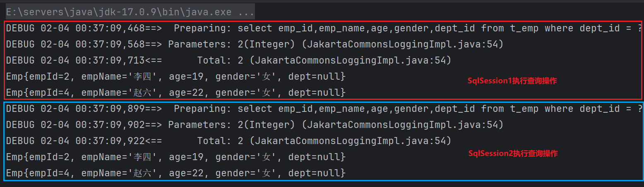The image size is (644, 187).
Task: Select first empId=2 output line in red box
Action: (x=175, y=76)
